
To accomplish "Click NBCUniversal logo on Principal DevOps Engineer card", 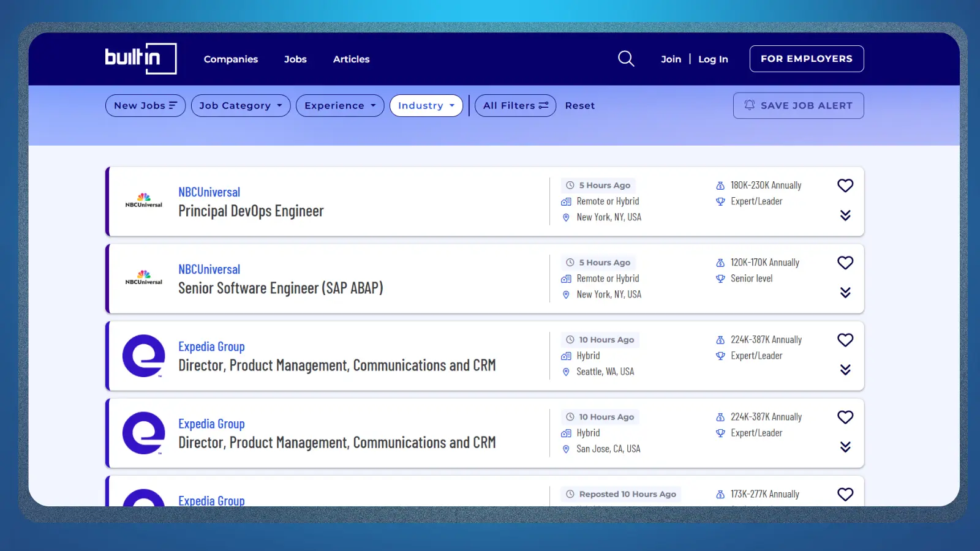I will click(144, 201).
